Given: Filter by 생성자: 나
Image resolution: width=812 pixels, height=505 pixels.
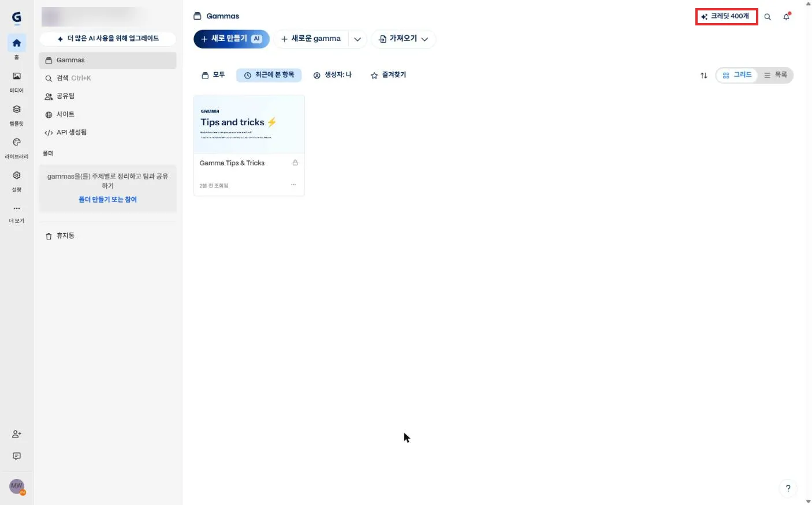Looking at the screenshot, I should click(x=333, y=75).
